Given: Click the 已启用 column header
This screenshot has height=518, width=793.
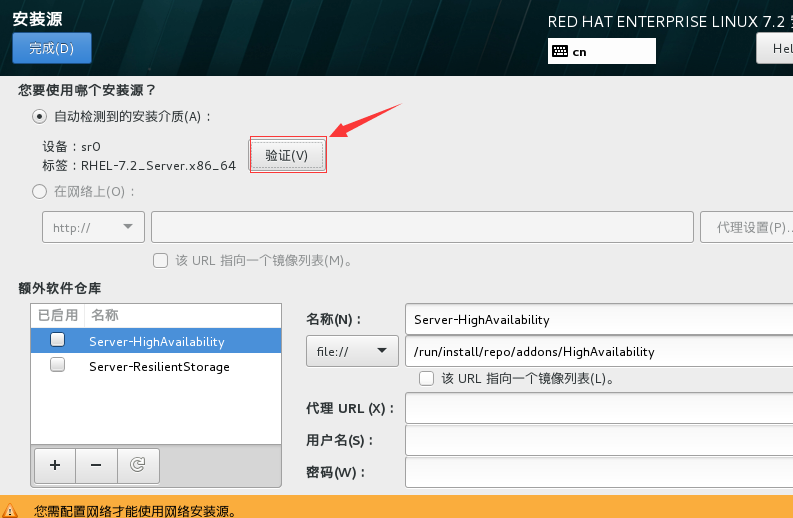Looking at the screenshot, I should [58, 315].
